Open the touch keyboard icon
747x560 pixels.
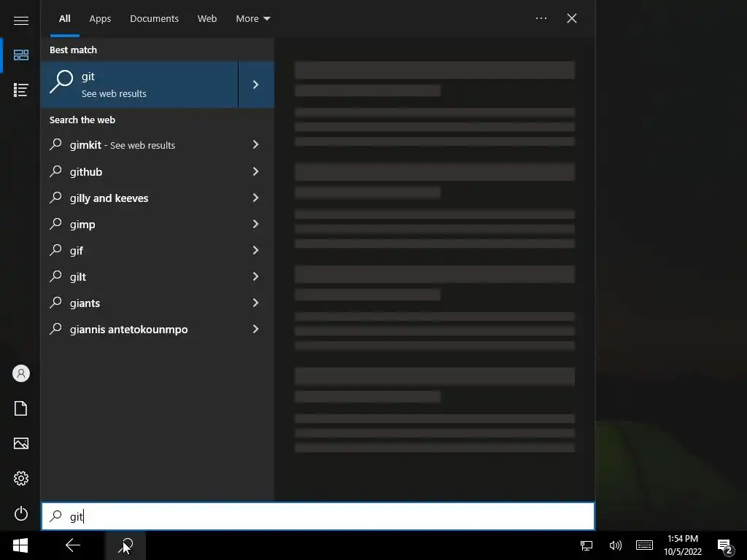(x=644, y=545)
